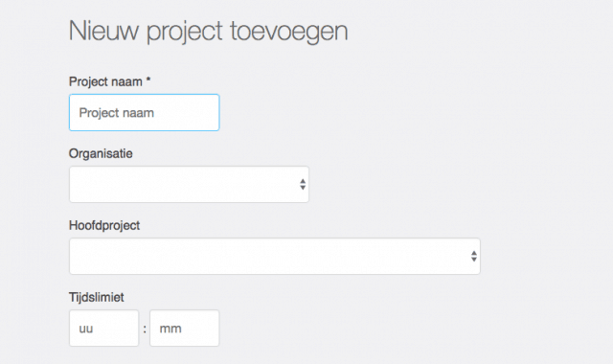Viewport: 613px width, 364px height.
Task: Open the Organisatie select box
Action: click(190, 184)
